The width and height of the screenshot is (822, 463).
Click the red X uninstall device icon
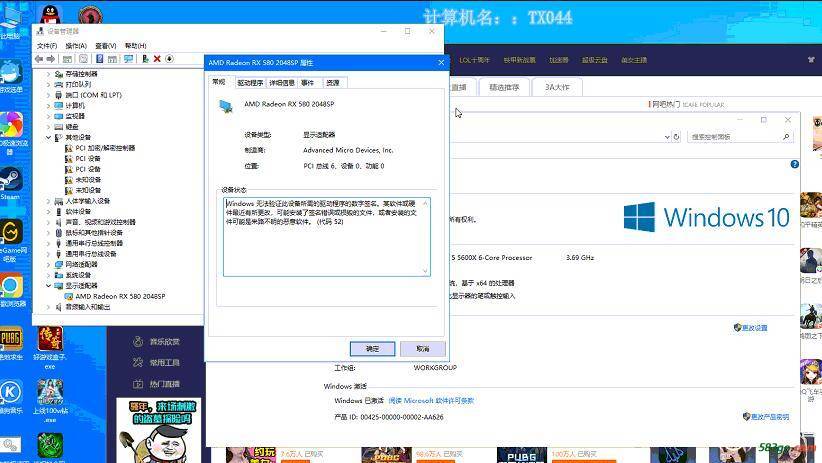click(157, 59)
